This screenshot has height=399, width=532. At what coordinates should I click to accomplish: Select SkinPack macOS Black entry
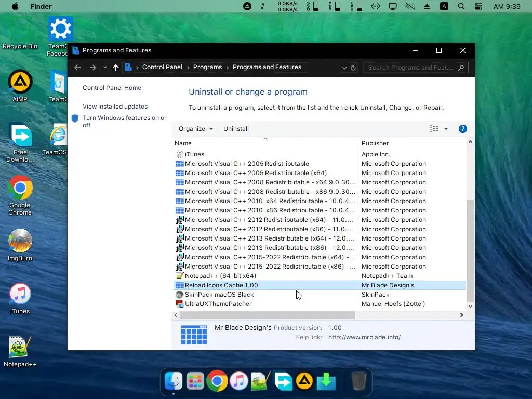click(320, 295)
